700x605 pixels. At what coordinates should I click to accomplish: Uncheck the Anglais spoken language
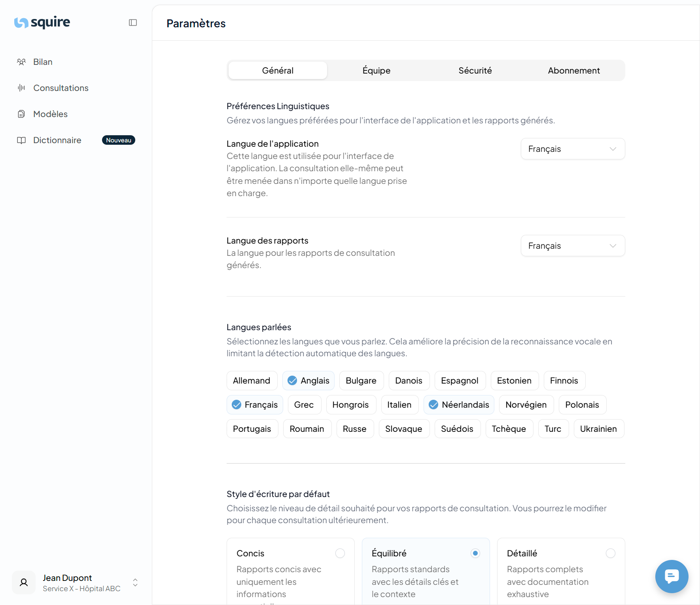[308, 380]
